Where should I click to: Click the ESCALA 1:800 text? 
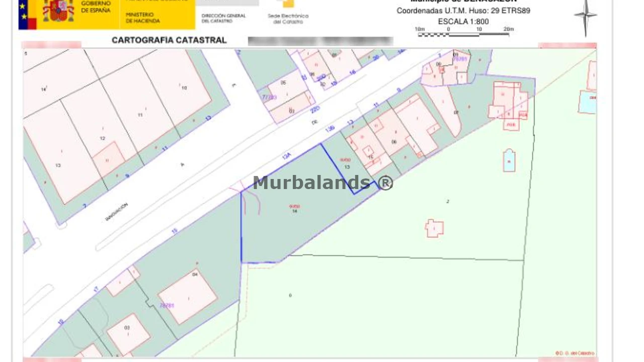(x=463, y=22)
